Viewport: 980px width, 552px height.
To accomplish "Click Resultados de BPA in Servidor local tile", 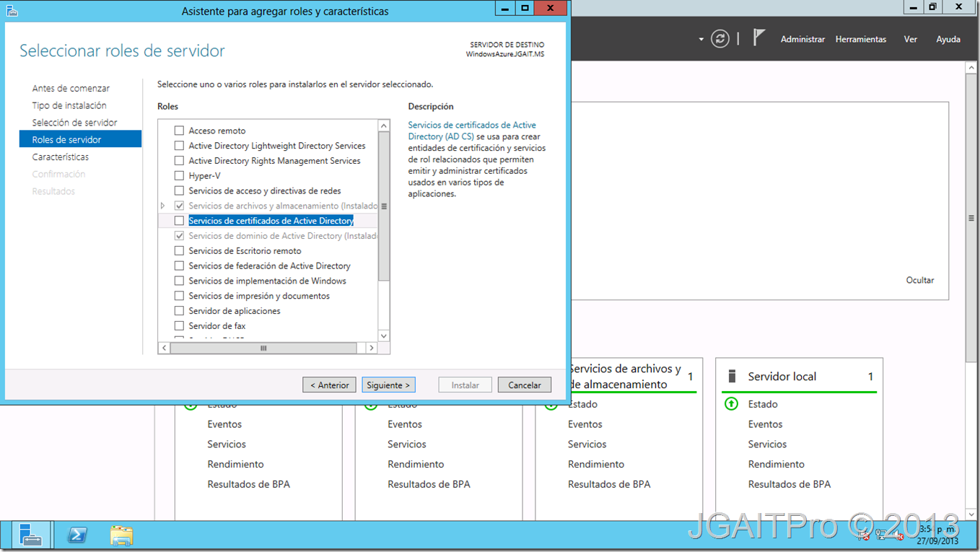I will (789, 484).
